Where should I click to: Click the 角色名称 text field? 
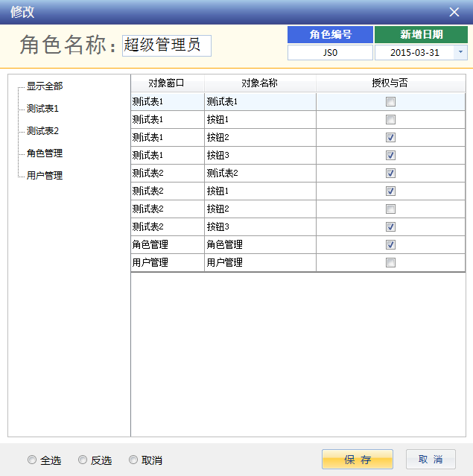(167, 45)
